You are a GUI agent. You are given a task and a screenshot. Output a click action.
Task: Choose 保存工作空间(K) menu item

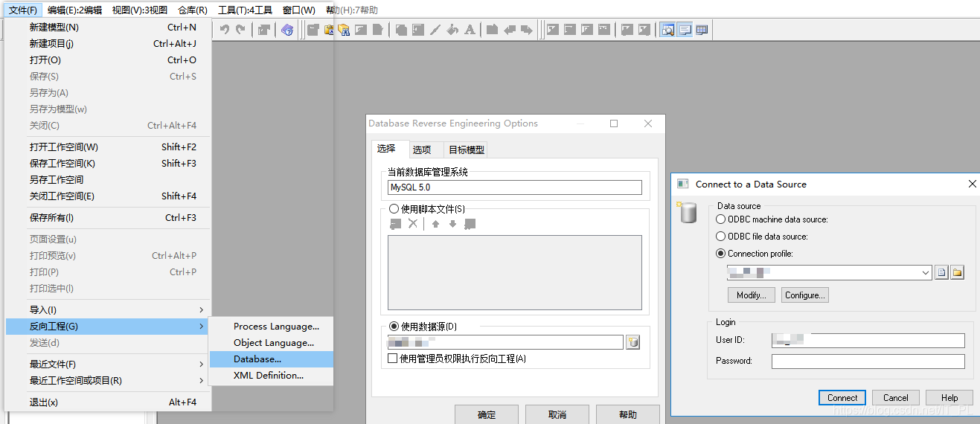coord(109,163)
